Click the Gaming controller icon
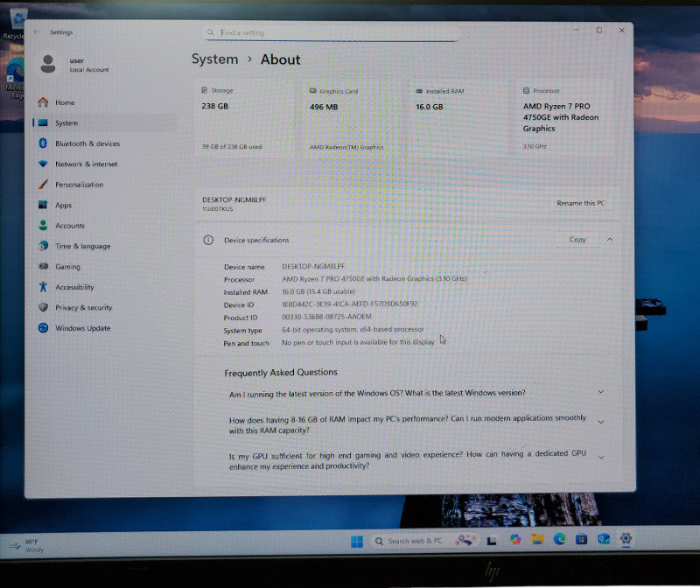Image resolution: width=700 pixels, height=588 pixels. tap(43, 266)
